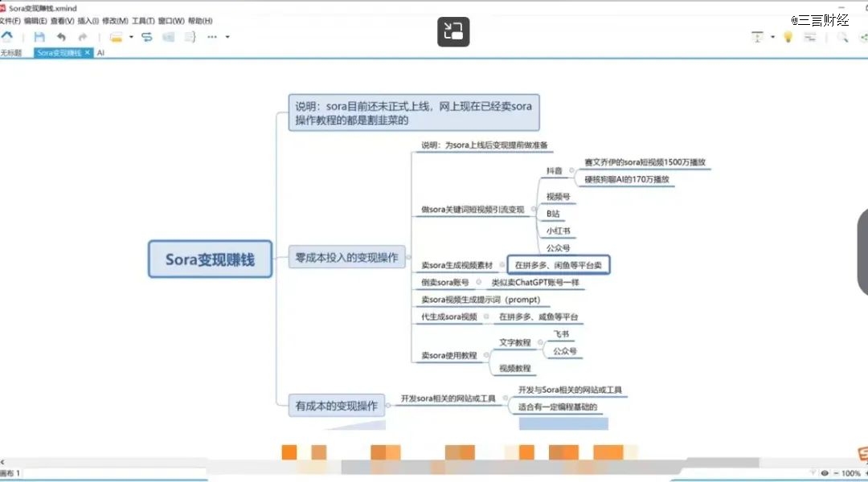
Task: Collapse the 零成本投入的变现操作 branch
Action: coord(408,257)
